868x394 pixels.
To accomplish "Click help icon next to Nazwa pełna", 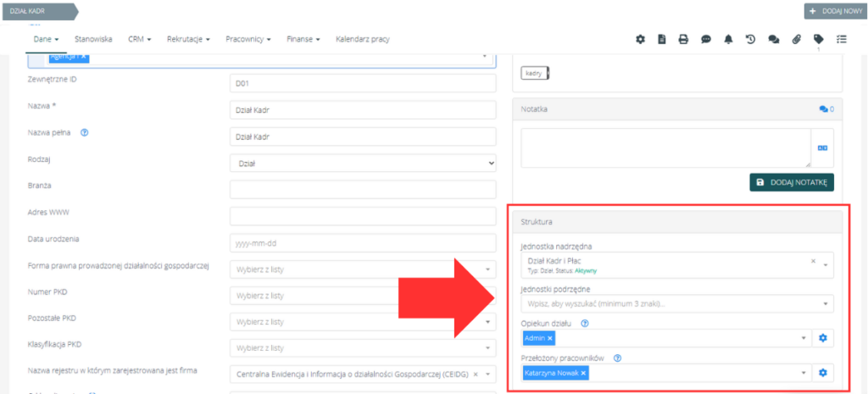I will pyautogui.click(x=84, y=133).
